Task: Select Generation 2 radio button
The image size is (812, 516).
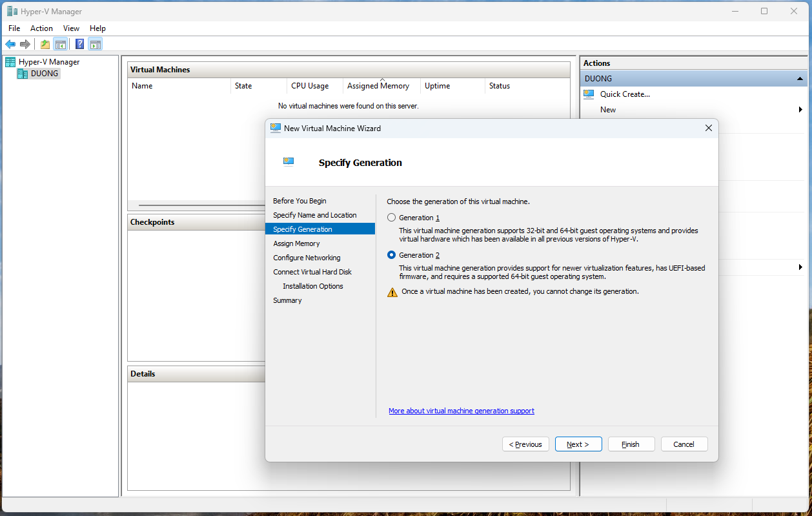Action: [x=391, y=255]
